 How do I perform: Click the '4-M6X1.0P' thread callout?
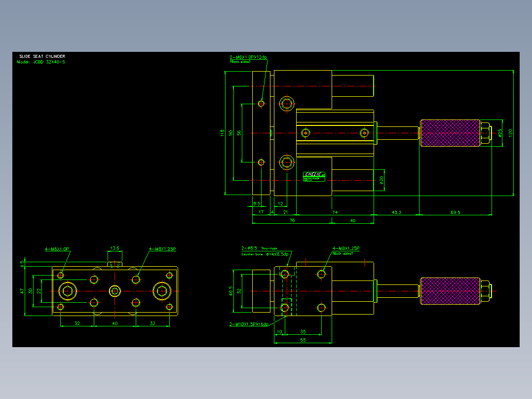point(57,249)
